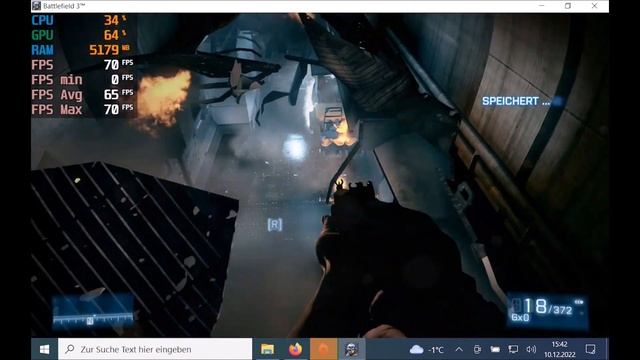
Task: Click the FPS Max 70 overlay reading
Action: [x=82, y=109]
